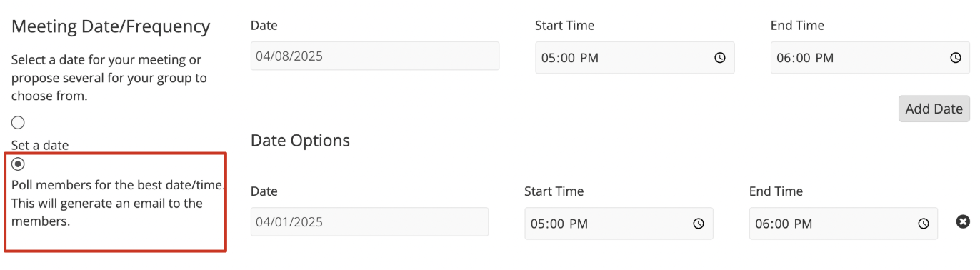Focus the top End Time 06:00 PM field
Viewport: 980px width, 270px height.
[x=870, y=58]
